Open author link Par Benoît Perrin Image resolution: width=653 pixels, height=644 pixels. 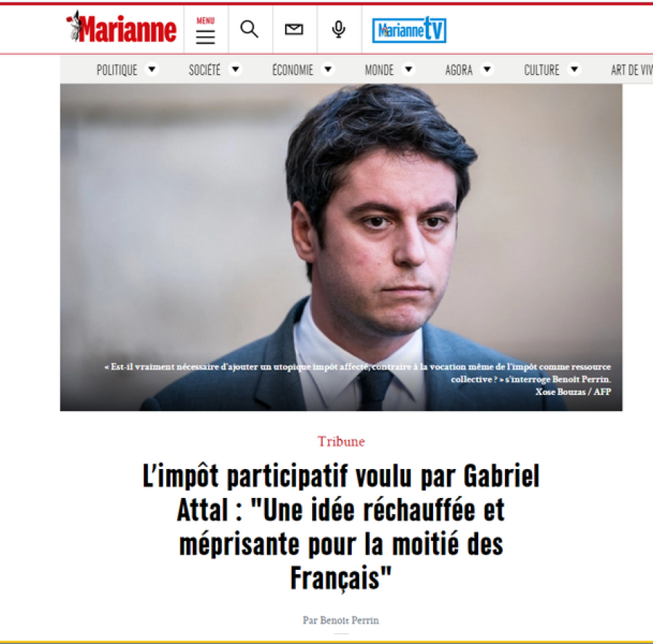[341, 620]
